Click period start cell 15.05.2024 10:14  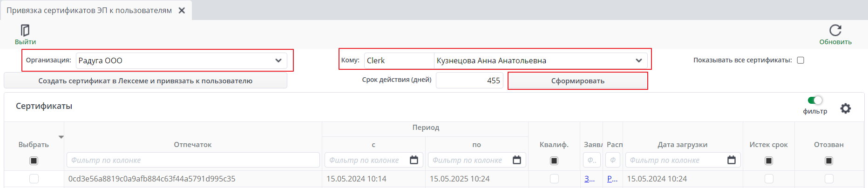(x=356, y=179)
